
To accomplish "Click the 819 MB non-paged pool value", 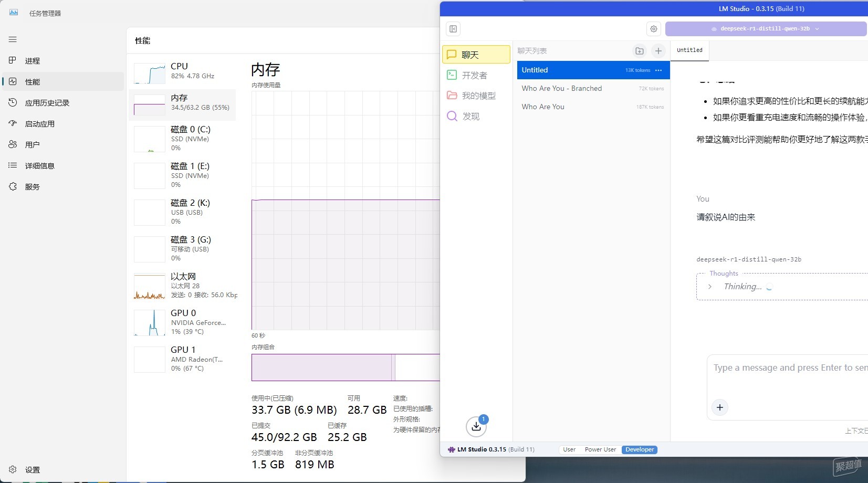I will coord(315,465).
